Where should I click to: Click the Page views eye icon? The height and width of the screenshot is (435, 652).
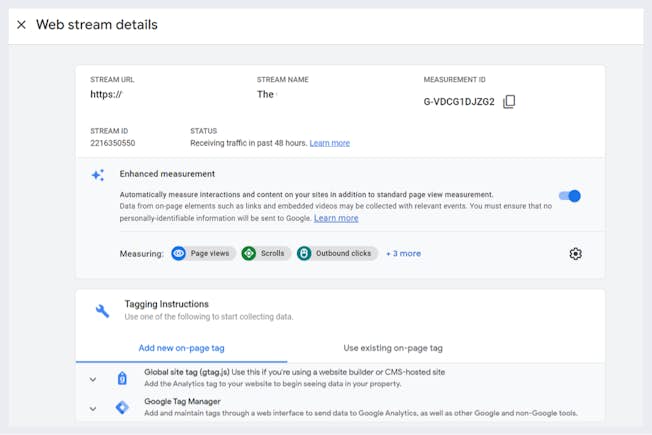(179, 253)
